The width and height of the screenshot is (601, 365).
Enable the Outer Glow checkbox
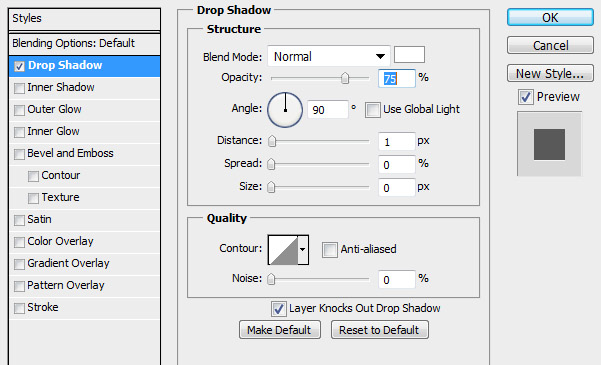(19, 110)
